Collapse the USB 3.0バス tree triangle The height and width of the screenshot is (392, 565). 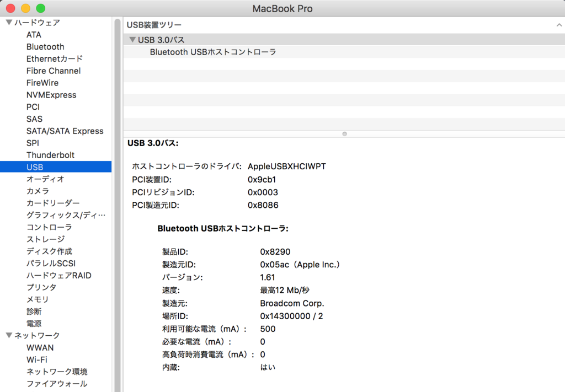point(132,40)
